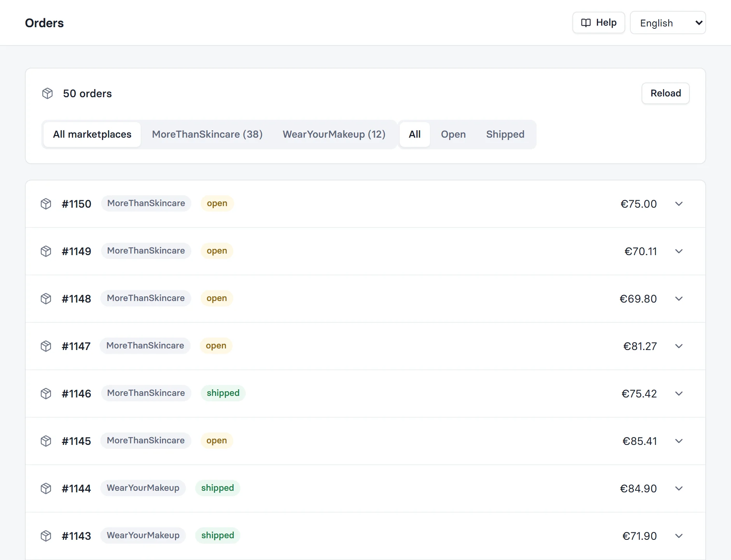Click the package icon beside order #1143
Viewport: 731px width, 560px height.
(46, 536)
